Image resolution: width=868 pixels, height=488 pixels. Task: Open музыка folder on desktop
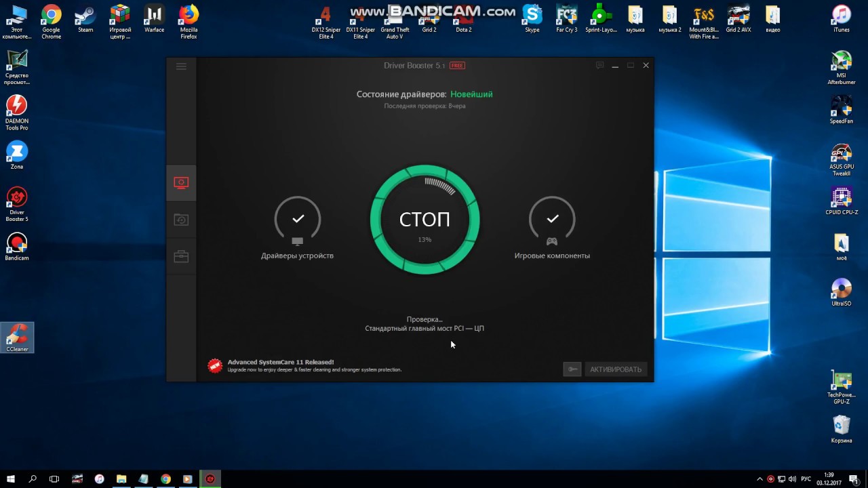635,19
